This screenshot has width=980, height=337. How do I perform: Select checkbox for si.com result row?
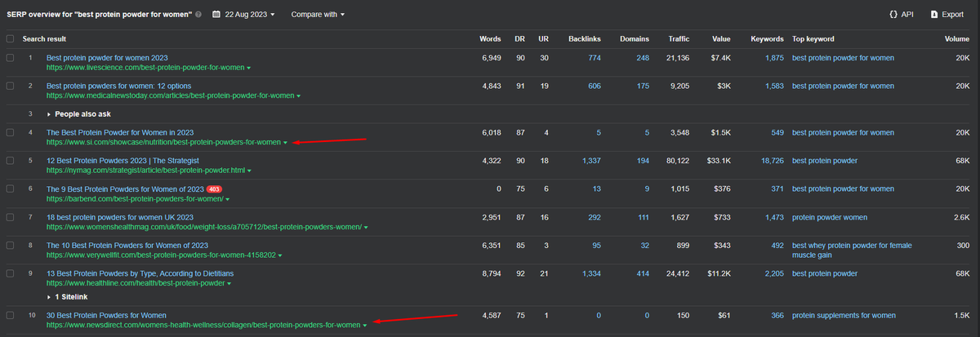[x=10, y=132]
